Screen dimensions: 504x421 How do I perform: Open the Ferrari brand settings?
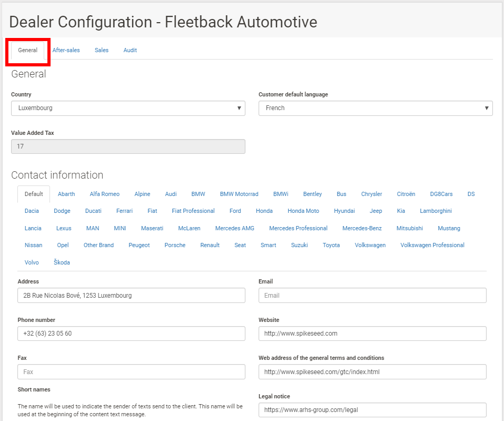point(124,211)
